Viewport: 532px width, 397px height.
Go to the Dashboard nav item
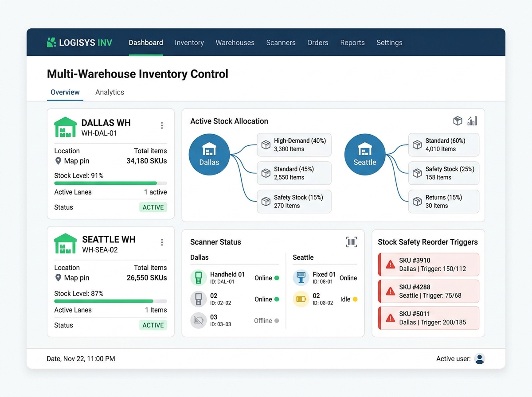(x=146, y=43)
